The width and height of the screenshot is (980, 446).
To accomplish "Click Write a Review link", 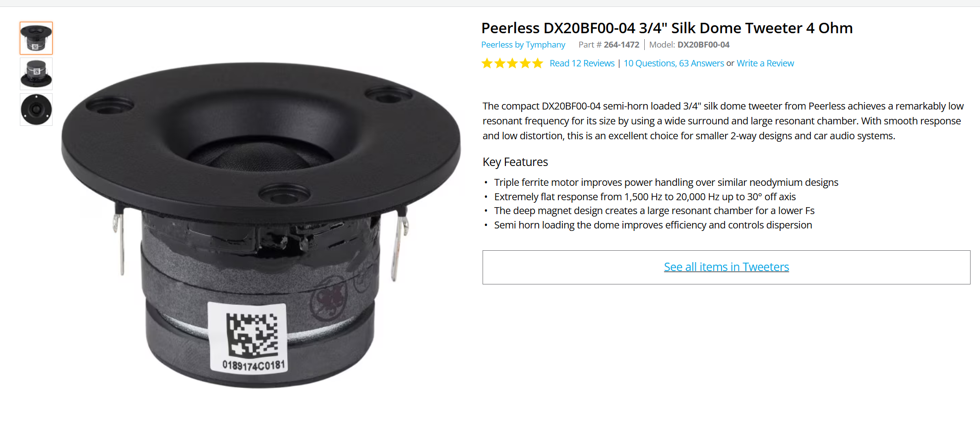I will tap(765, 63).
